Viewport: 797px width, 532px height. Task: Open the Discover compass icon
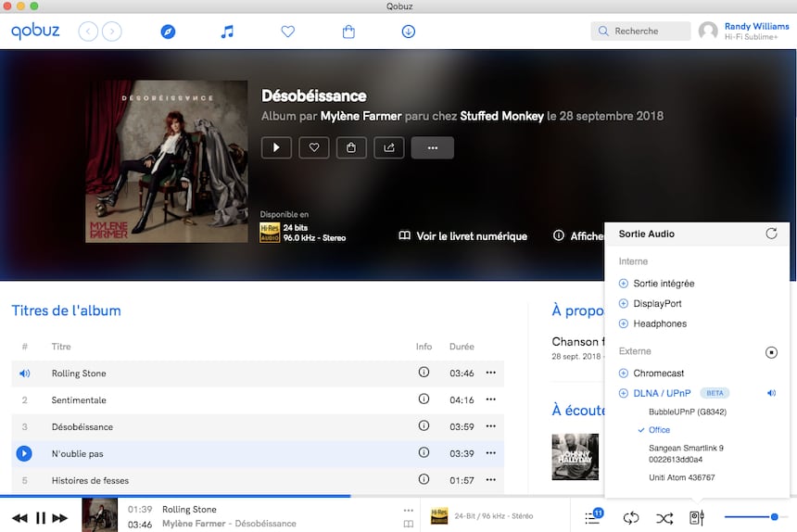168,32
